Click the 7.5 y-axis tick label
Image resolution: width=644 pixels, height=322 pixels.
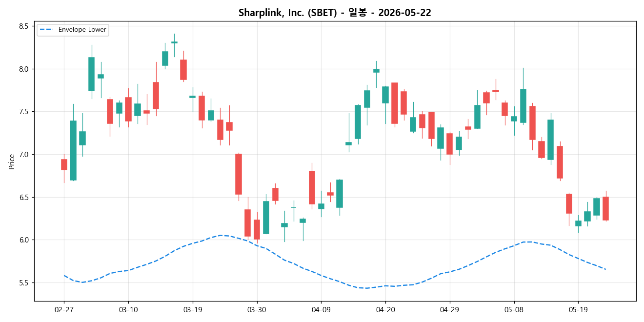[23, 112]
